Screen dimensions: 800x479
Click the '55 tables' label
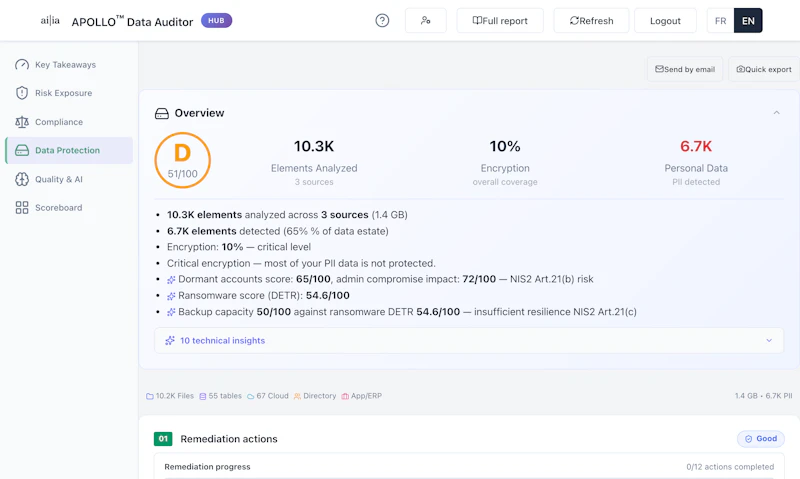[x=225, y=396]
